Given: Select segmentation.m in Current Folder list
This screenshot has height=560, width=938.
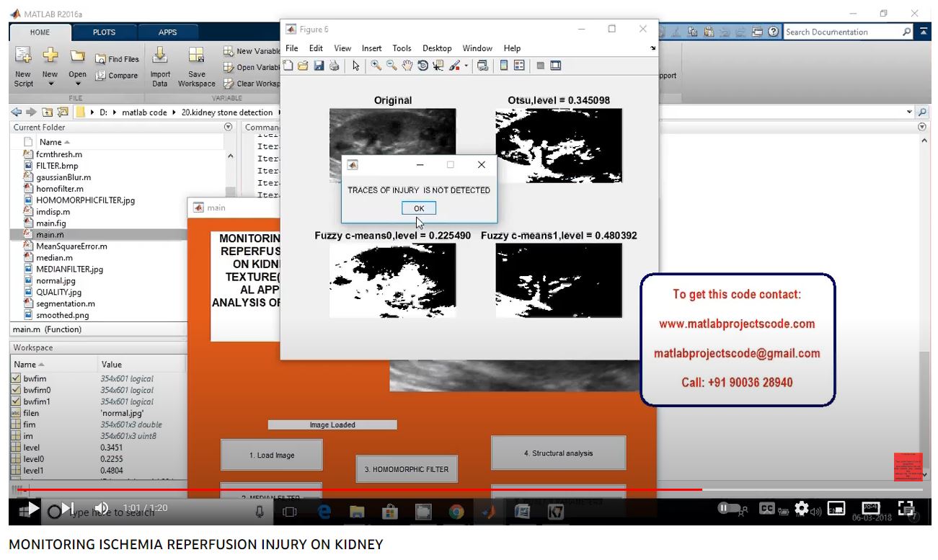Looking at the screenshot, I should pyautogui.click(x=65, y=303).
